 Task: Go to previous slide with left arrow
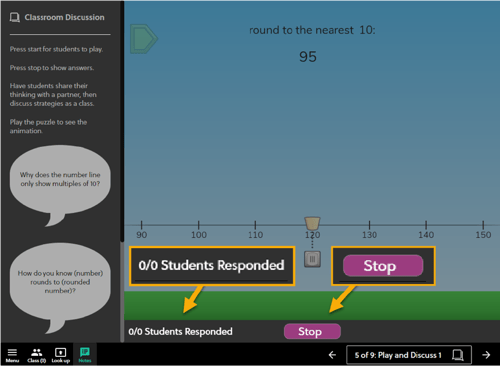tap(332, 355)
